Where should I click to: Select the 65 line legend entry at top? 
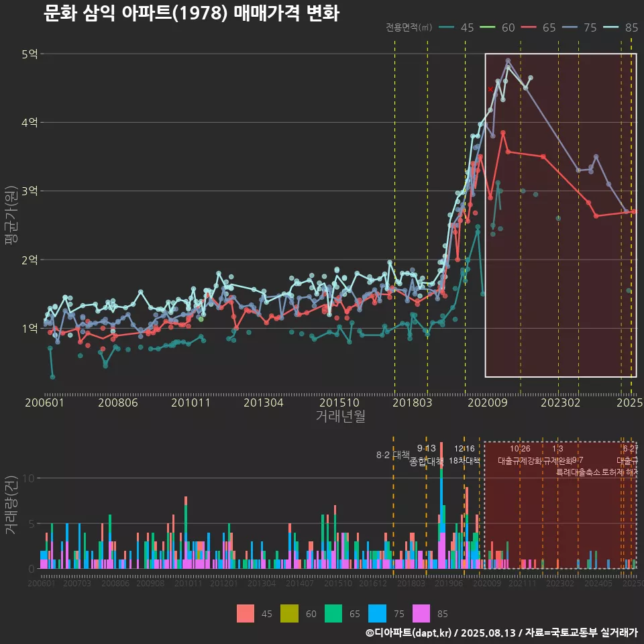539,28
